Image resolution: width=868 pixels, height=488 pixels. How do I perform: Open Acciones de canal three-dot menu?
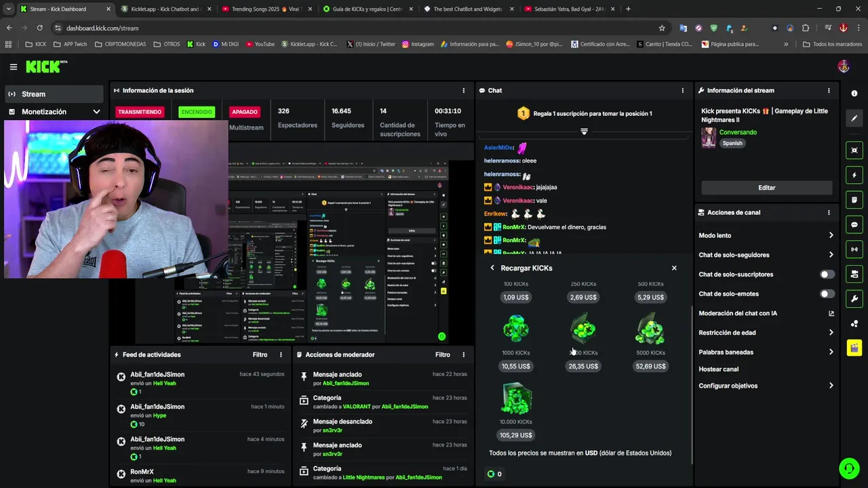tap(829, 212)
